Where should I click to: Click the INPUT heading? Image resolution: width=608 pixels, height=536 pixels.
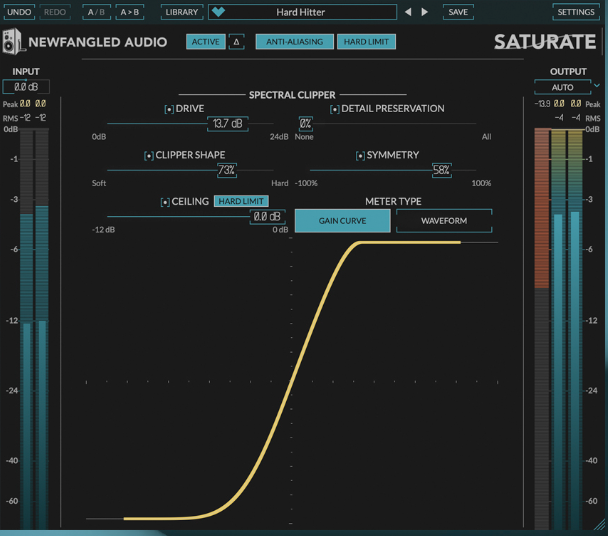26,72
